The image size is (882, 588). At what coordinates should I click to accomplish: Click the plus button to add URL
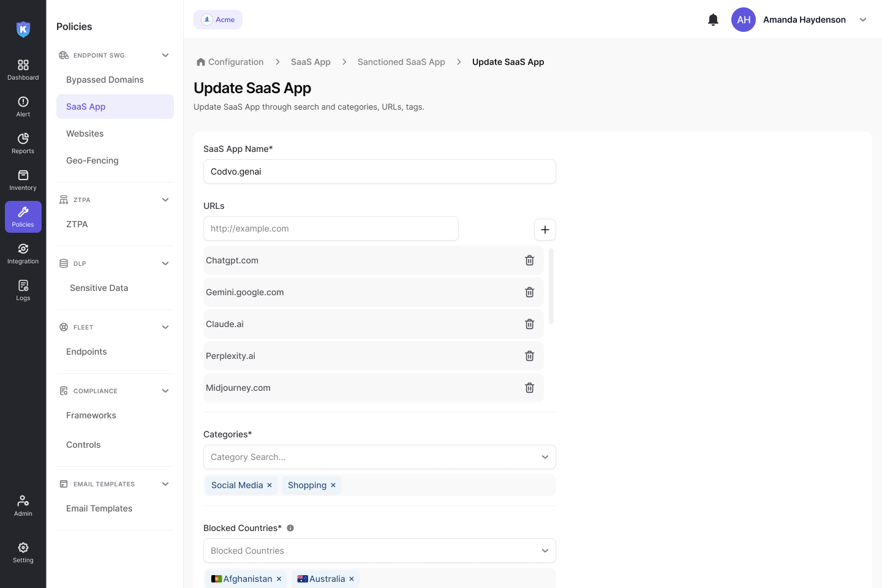(545, 230)
